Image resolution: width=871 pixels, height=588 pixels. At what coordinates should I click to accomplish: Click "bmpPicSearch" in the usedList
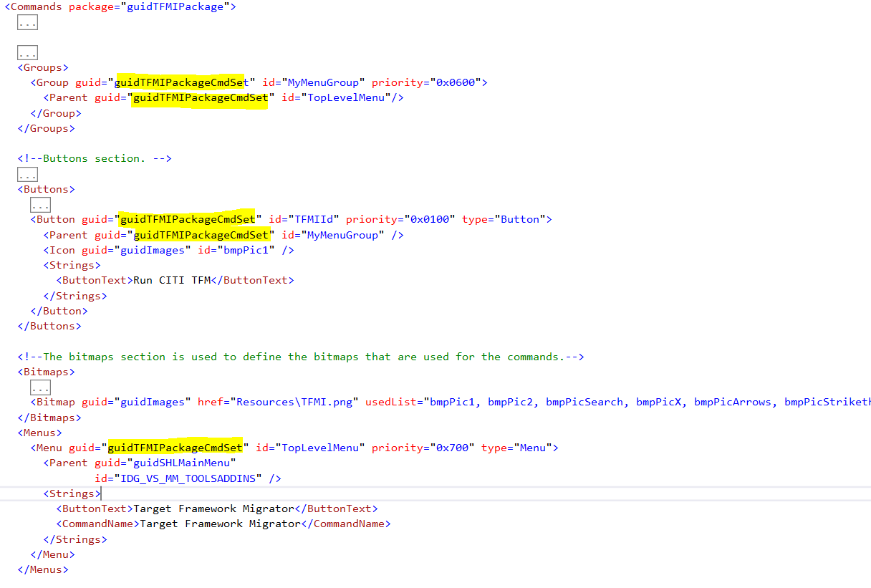coord(584,402)
